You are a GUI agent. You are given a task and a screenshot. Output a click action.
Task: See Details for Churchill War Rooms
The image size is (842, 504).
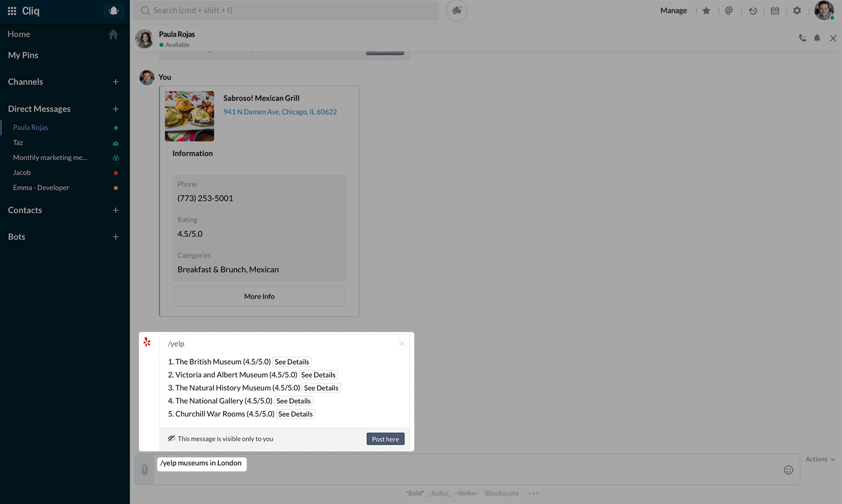(296, 414)
